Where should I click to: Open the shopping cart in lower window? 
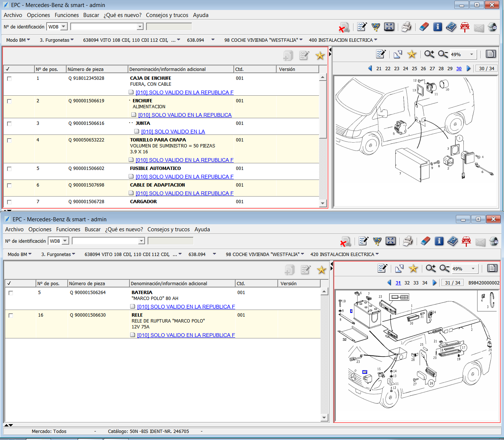coord(377,241)
